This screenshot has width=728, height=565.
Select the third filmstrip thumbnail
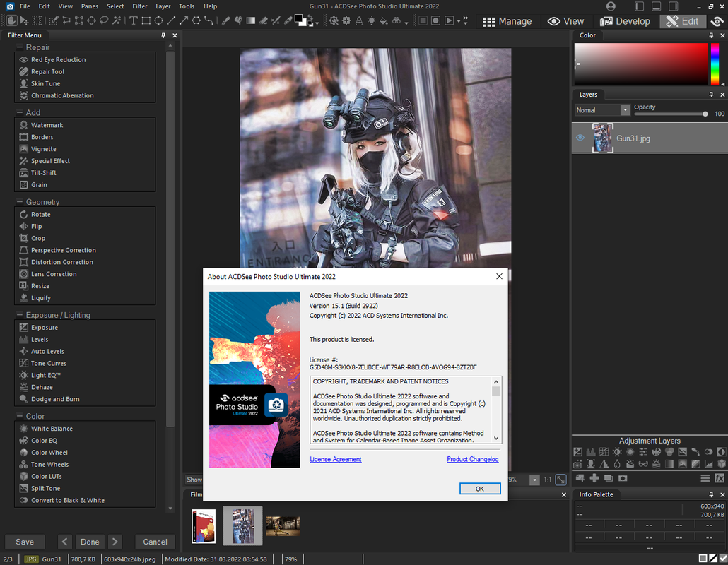[283, 525]
